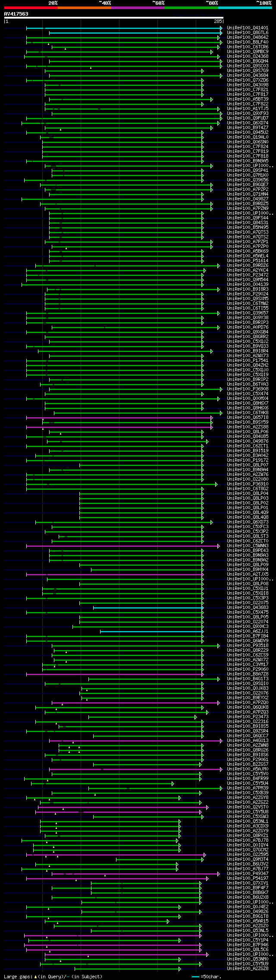Click on UniRef100_Q6XD73
Screen dimensions: 276x980
248,522
